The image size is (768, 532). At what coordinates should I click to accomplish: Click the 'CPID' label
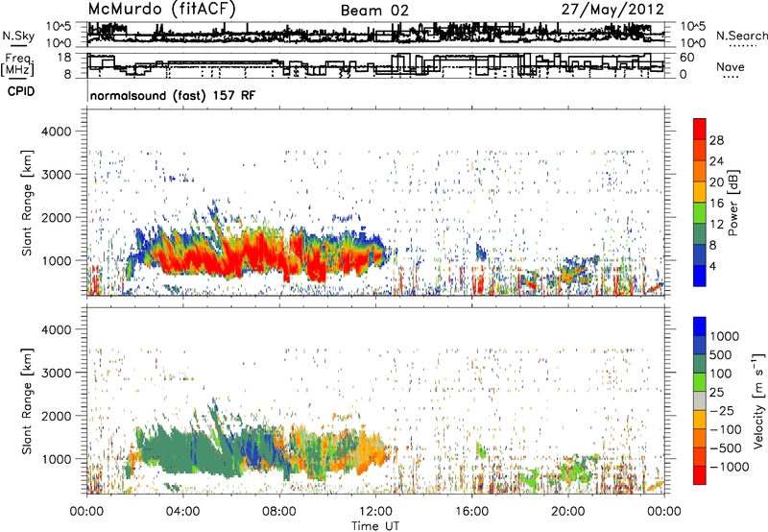[21, 91]
